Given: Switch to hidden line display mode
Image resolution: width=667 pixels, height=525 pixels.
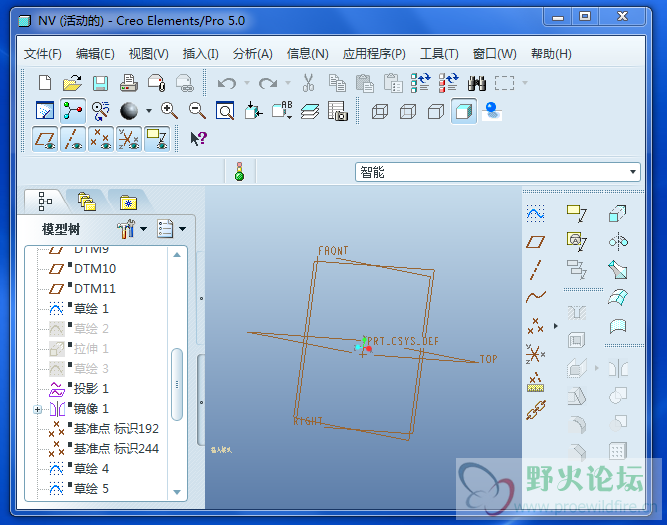Looking at the screenshot, I should (408, 111).
